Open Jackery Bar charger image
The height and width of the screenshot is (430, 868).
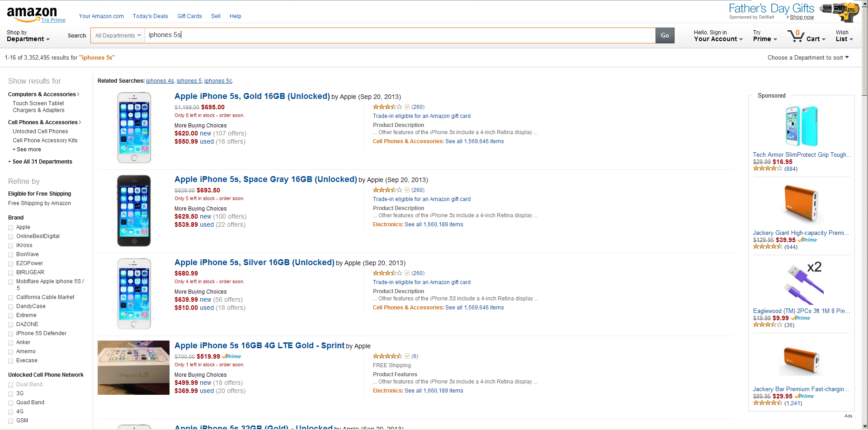(x=802, y=360)
